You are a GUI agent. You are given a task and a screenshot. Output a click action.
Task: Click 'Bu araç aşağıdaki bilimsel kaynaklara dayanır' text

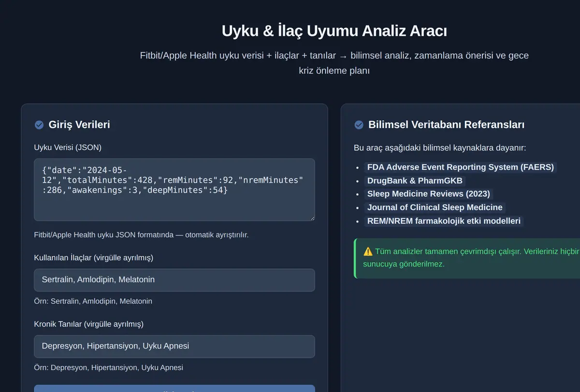coord(440,148)
